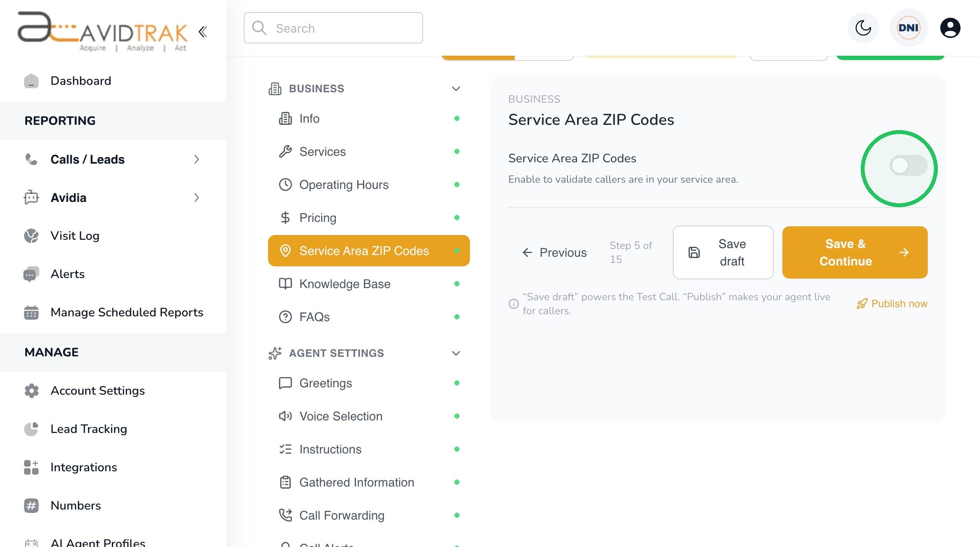The width and height of the screenshot is (980, 547).
Task: Click Save draft button
Action: point(723,252)
